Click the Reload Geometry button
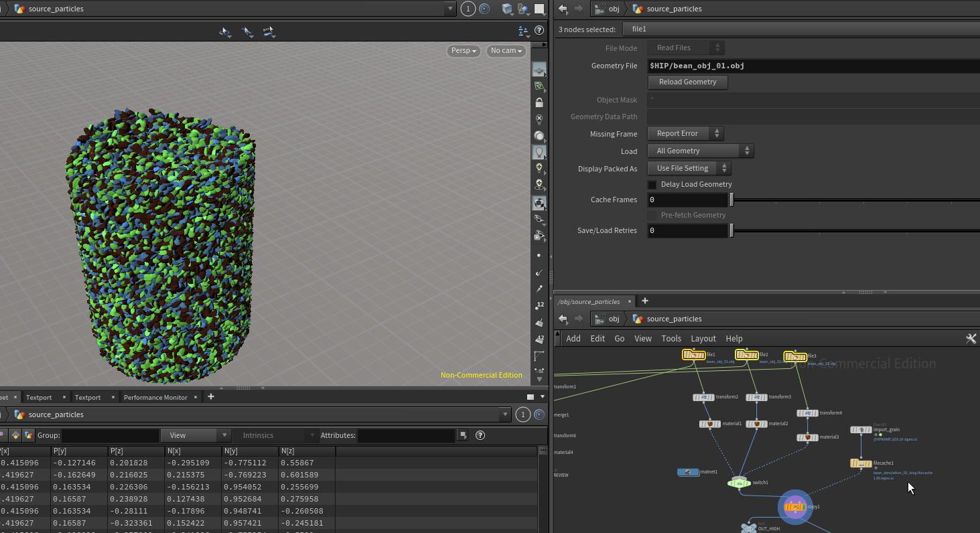Screen dimensions: 980x533 click(x=687, y=82)
